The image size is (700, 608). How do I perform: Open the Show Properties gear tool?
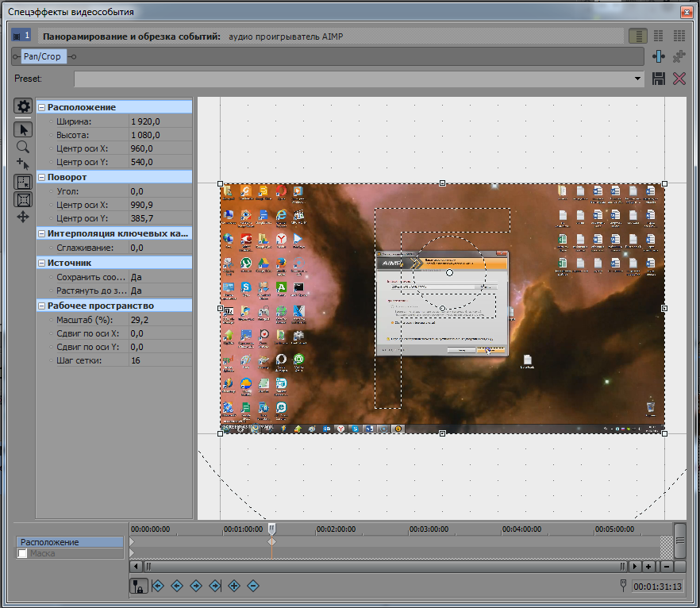pos(23,106)
